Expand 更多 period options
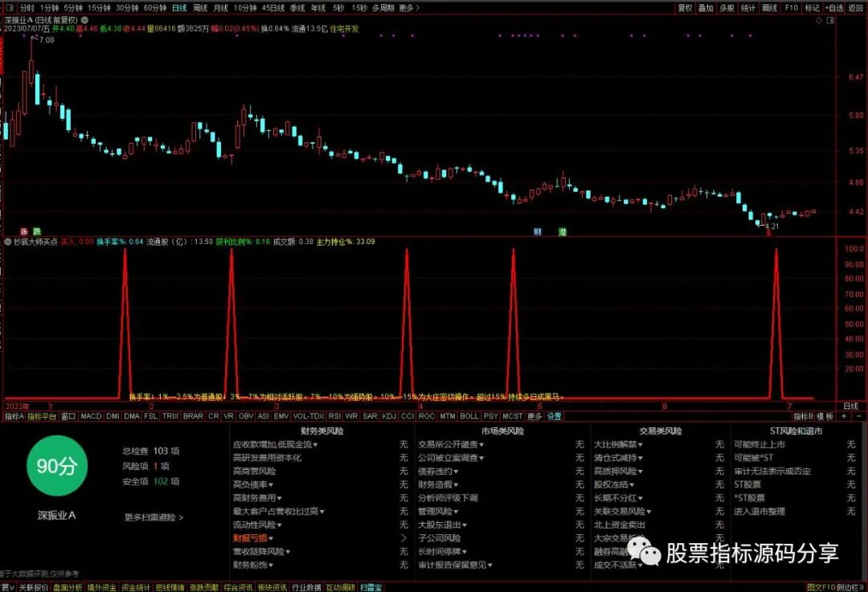 409,8
